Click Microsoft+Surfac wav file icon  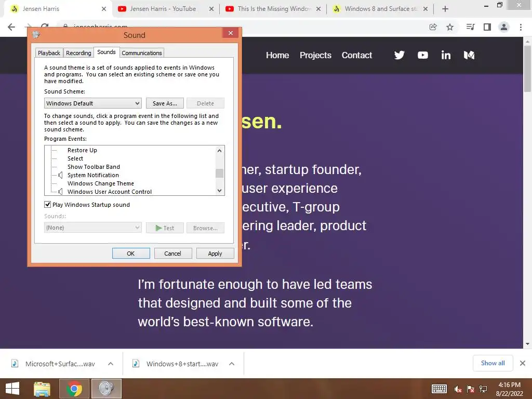[x=15, y=364]
